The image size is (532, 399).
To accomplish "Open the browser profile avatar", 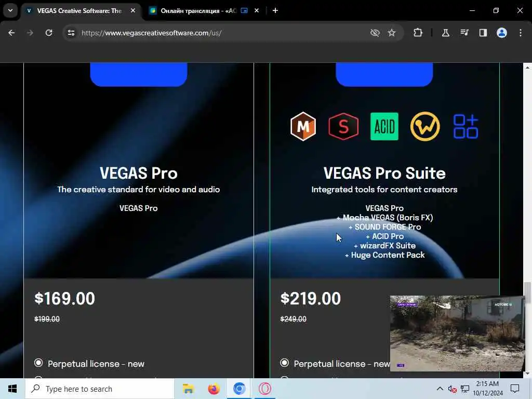I will click(x=502, y=33).
